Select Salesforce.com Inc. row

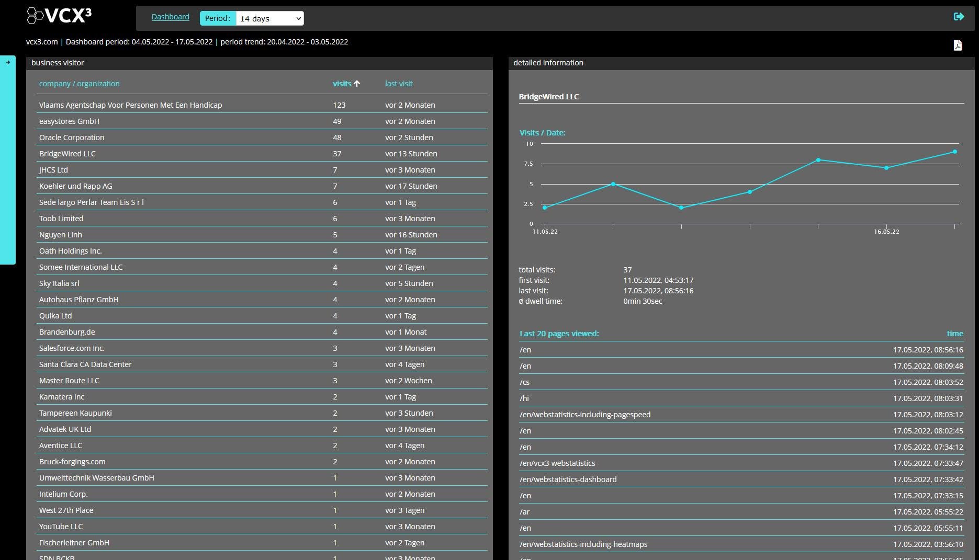[x=262, y=348]
